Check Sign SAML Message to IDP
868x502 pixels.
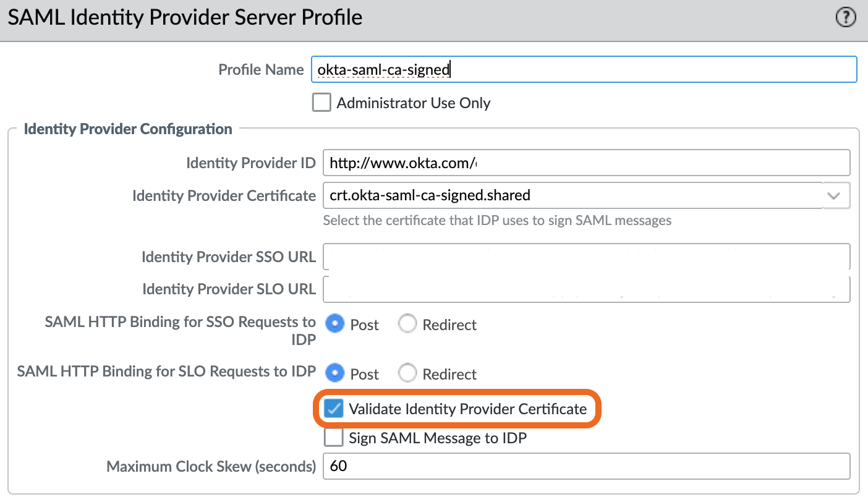coord(333,437)
